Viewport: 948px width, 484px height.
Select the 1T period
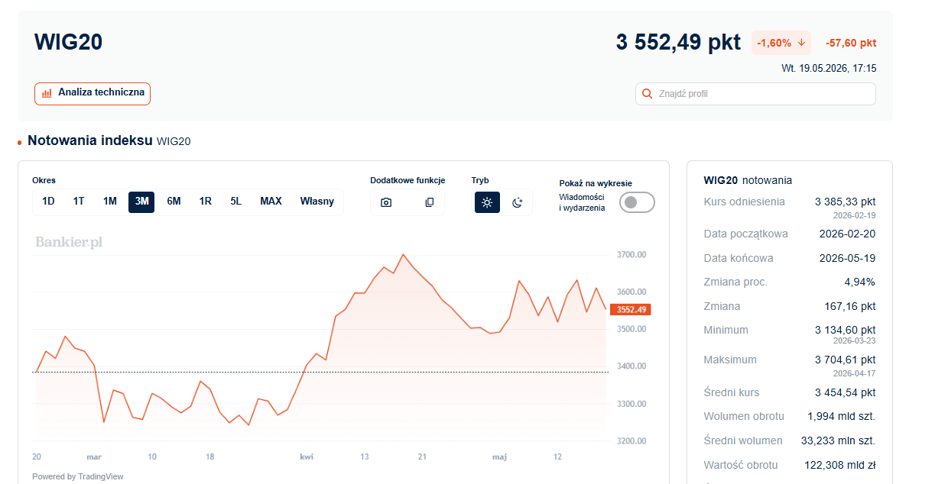pos(79,201)
